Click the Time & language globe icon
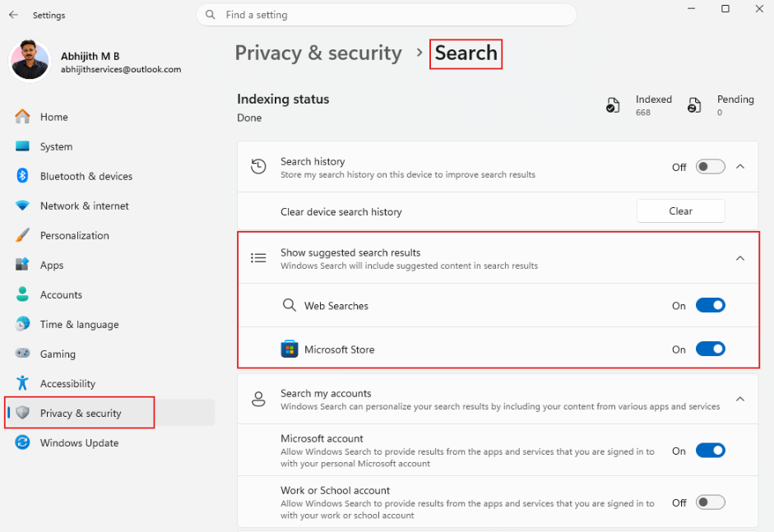The image size is (774, 532). (22, 324)
